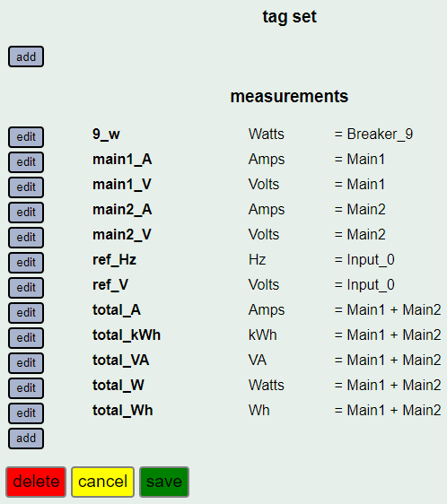
Task: Click the Breaker_9 formula text
Action: pyautogui.click(x=380, y=134)
